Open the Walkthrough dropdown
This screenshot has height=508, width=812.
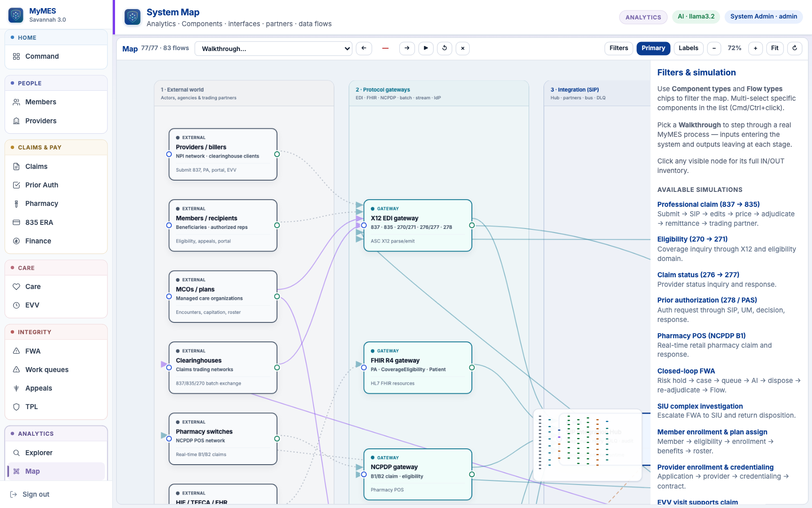coord(273,49)
